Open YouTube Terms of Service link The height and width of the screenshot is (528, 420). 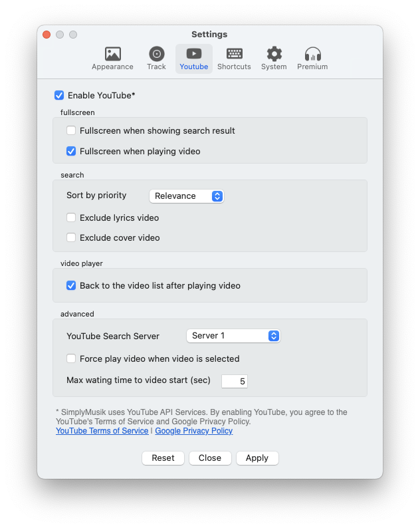click(x=102, y=431)
